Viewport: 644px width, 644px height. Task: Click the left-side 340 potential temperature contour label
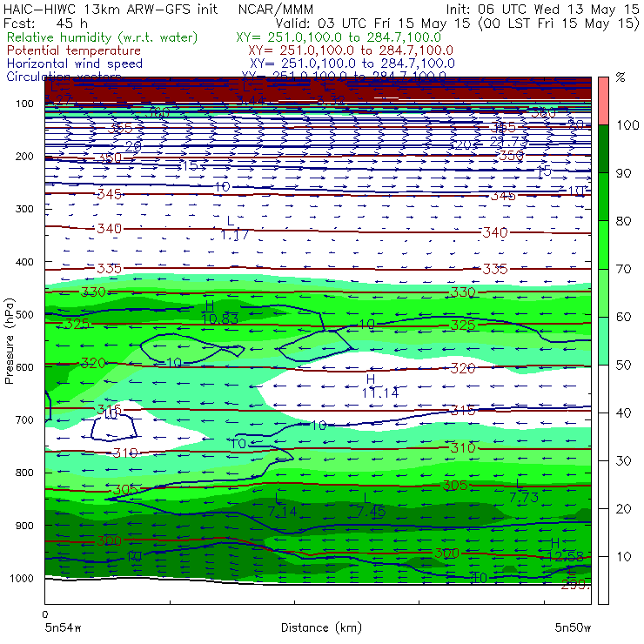[x=110, y=228]
